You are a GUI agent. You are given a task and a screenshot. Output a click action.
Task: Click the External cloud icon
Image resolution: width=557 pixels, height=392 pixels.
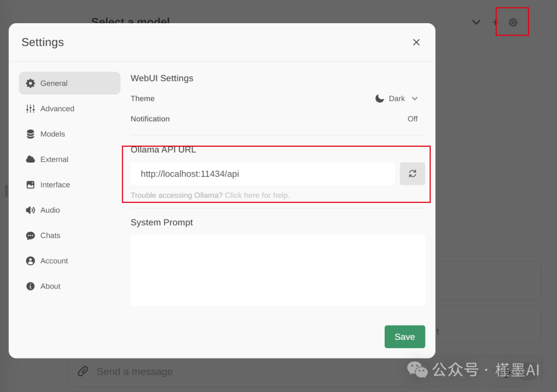pos(30,159)
